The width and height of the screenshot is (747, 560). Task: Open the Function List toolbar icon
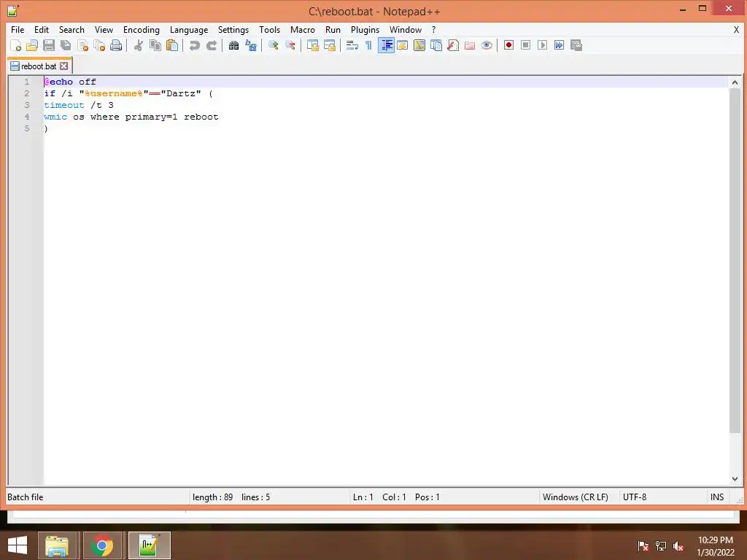pos(453,45)
